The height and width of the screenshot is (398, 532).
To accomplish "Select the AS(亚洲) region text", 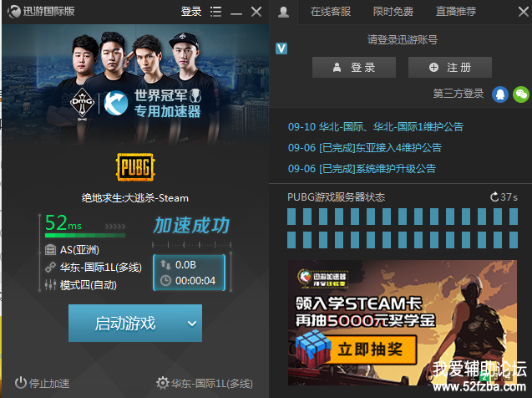I will pos(79,250).
